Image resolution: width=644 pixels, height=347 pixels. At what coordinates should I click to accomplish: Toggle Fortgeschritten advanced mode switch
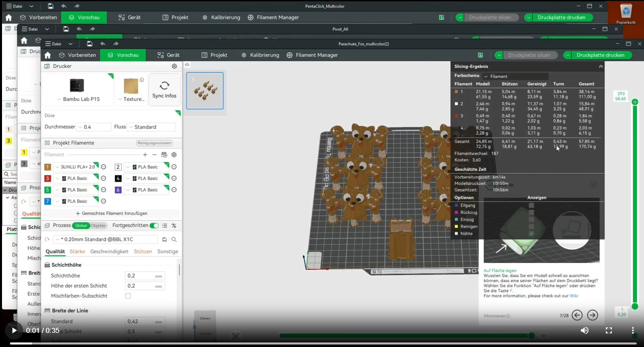154,226
